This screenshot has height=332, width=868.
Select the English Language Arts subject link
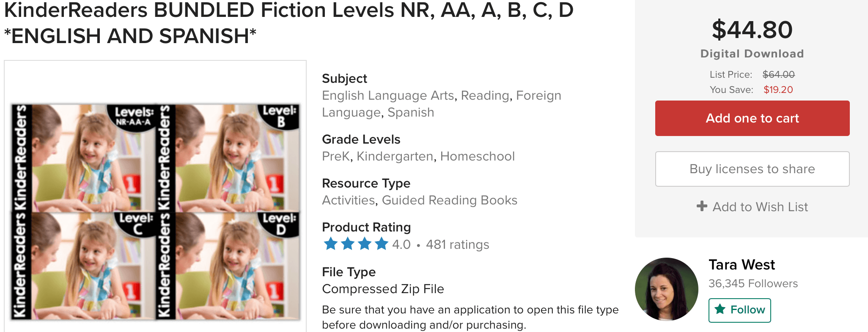click(x=388, y=95)
